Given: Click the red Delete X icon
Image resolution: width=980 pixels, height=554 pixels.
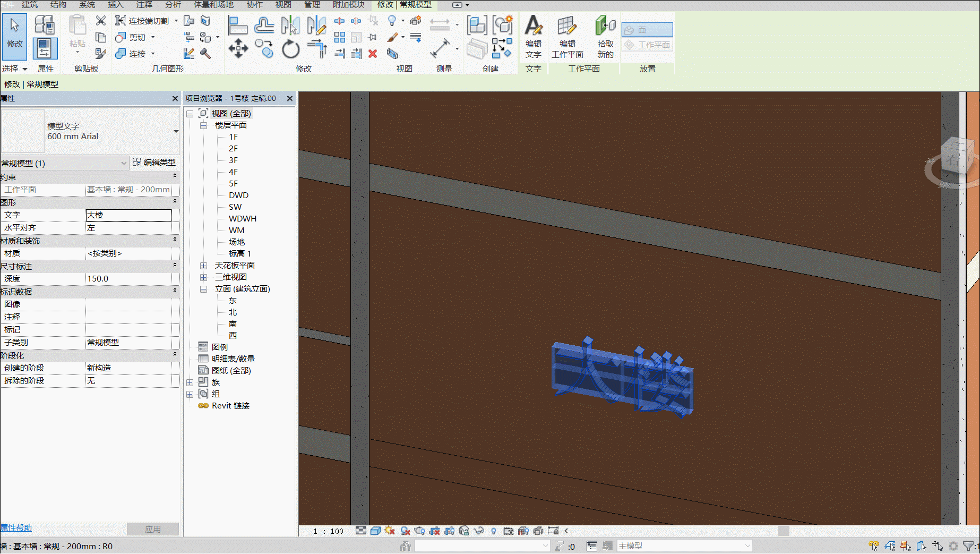Looking at the screenshot, I should pos(373,54).
